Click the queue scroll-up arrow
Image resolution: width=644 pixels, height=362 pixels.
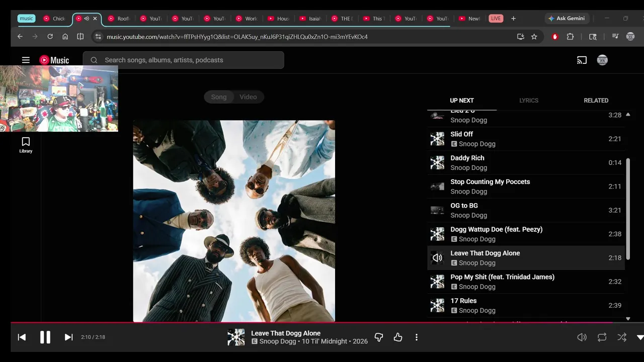coord(628,115)
